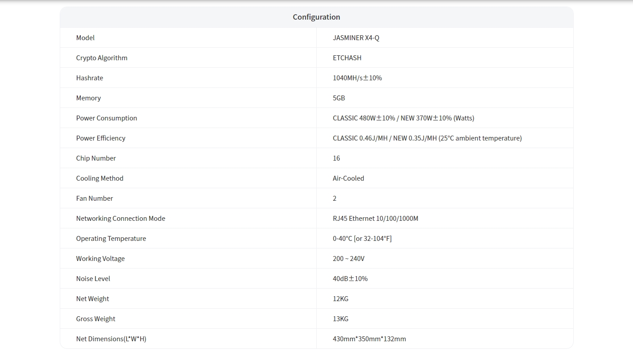Select 'CLASSIC 0.46J/MH / NEW 0.35J/MH' value

click(x=427, y=138)
